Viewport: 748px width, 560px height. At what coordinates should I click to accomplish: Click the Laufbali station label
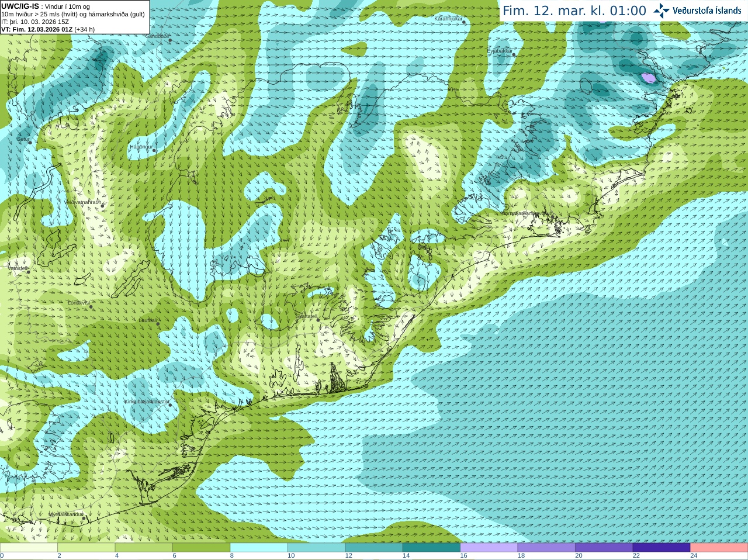point(148,320)
